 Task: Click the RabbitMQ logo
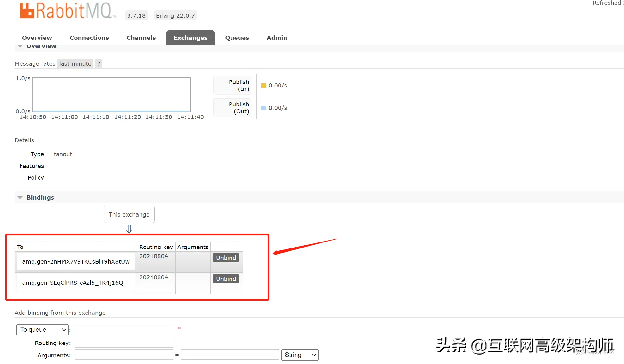click(x=67, y=11)
